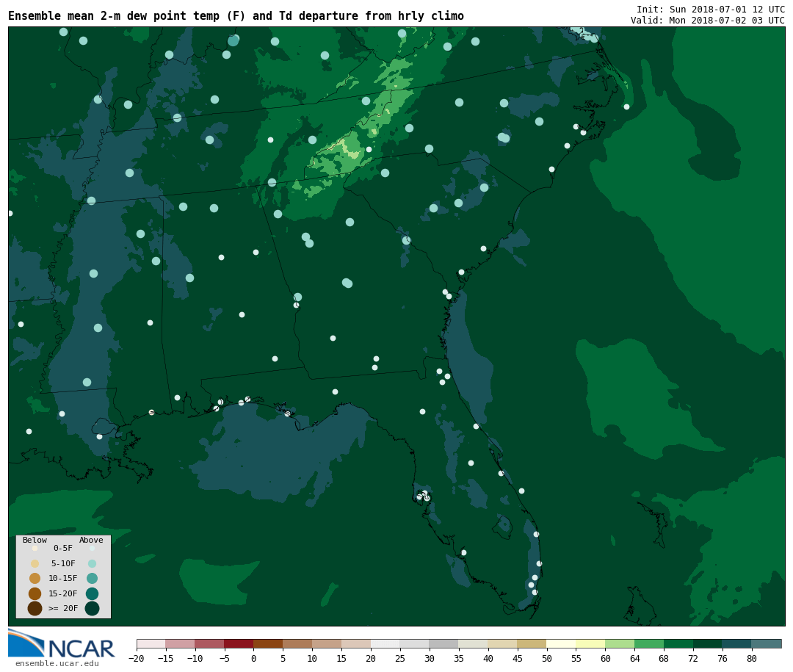Click the colorbar tick label 25

(400, 658)
